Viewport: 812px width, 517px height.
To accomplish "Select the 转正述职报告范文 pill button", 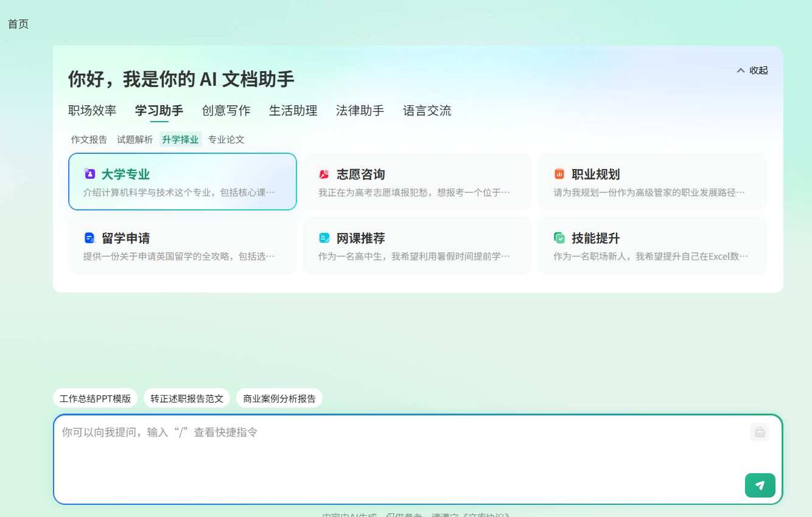I will coord(187,398).
